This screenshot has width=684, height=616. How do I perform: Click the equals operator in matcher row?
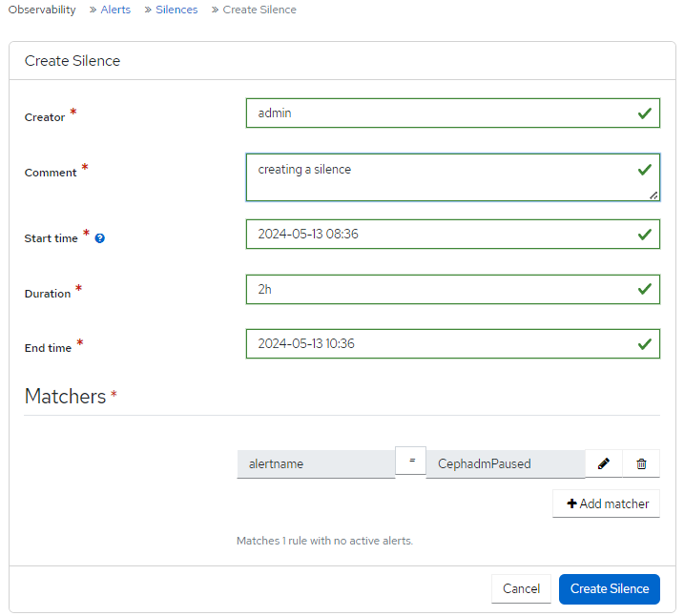[411, 461]
